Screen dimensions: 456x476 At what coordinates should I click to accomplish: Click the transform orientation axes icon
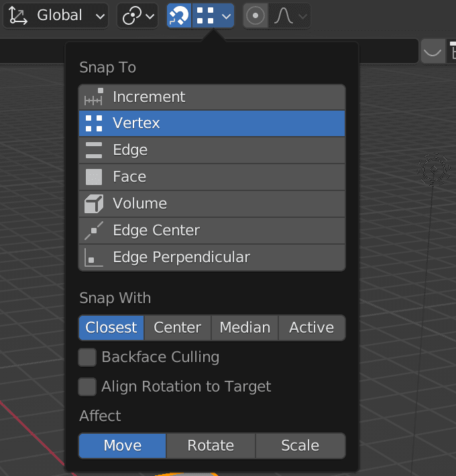click(18, 15)
